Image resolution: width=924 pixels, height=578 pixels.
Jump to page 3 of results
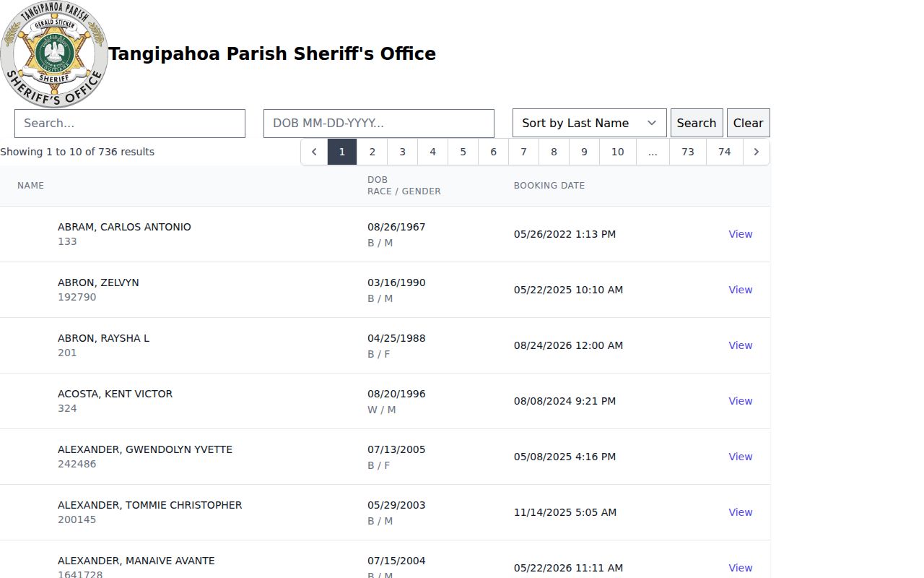click(403, 152)
